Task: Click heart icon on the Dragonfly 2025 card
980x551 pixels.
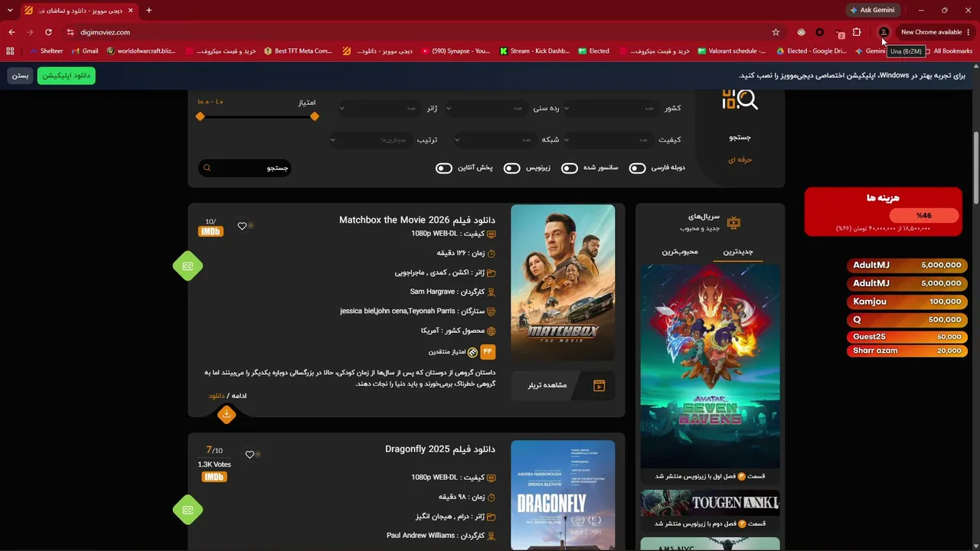Action: 250,455
